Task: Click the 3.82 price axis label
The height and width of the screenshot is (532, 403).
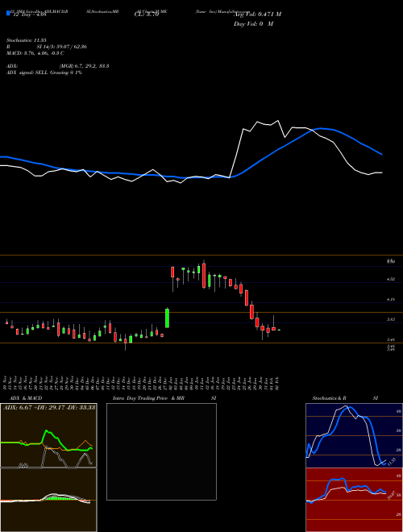Action: (x=391, y=319)
